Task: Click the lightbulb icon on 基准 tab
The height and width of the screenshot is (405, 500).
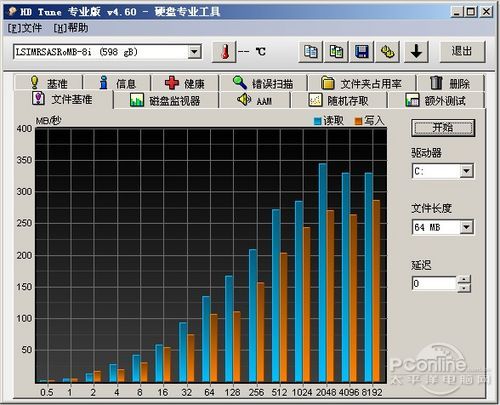Action: coord(35,82)
